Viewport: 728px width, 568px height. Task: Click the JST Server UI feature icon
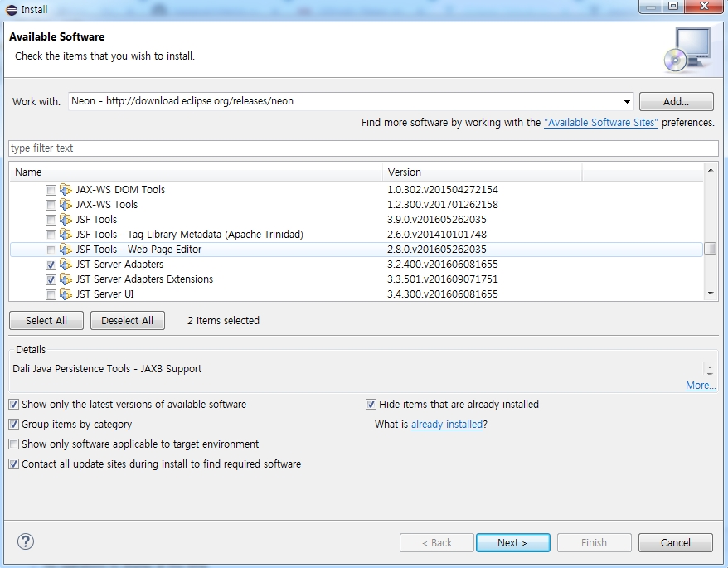click(66, 294)
